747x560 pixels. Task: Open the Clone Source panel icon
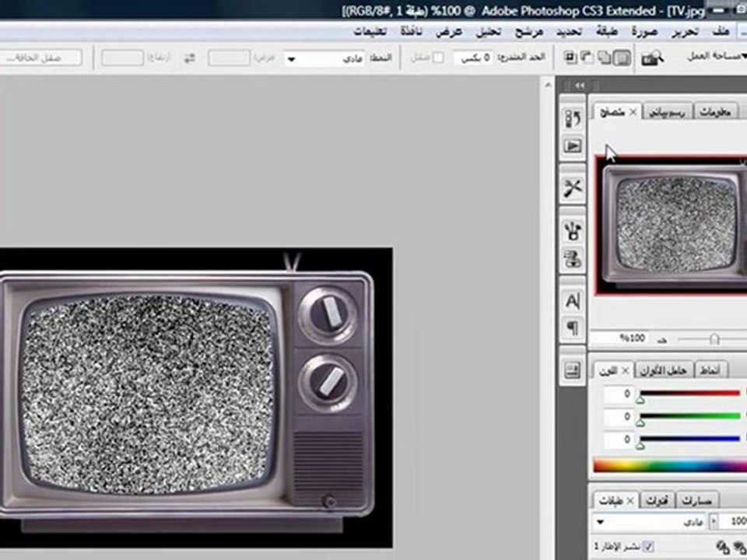(x=573, y=258)
